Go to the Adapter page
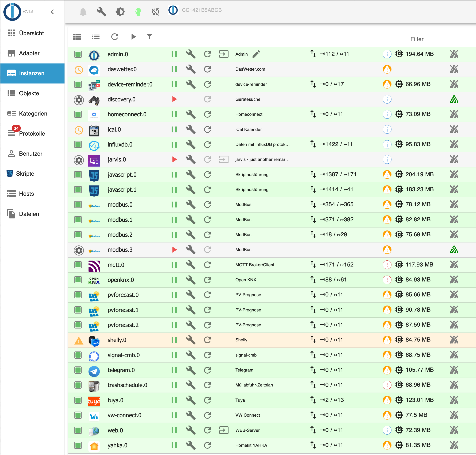Viewport: 476px width, 455px height. [x=29, y=53]
